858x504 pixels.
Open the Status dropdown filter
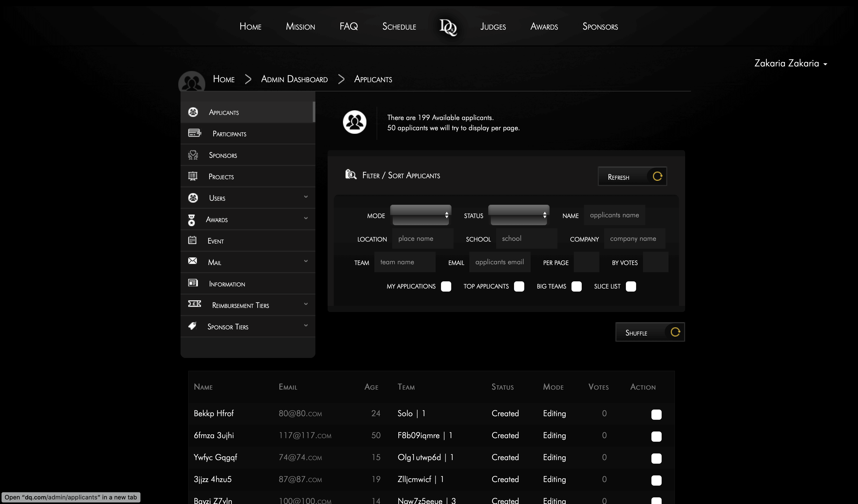click(519, 215)
